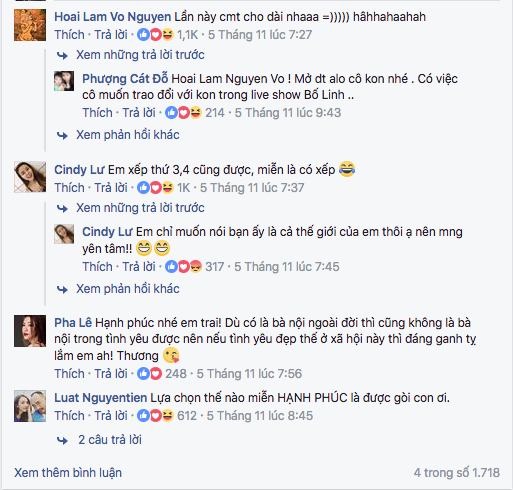The width and height of the screenshot is (513, 490).
Task: Click Luat Nguyentien's avatar thumbnail
Action: [30, 406]
